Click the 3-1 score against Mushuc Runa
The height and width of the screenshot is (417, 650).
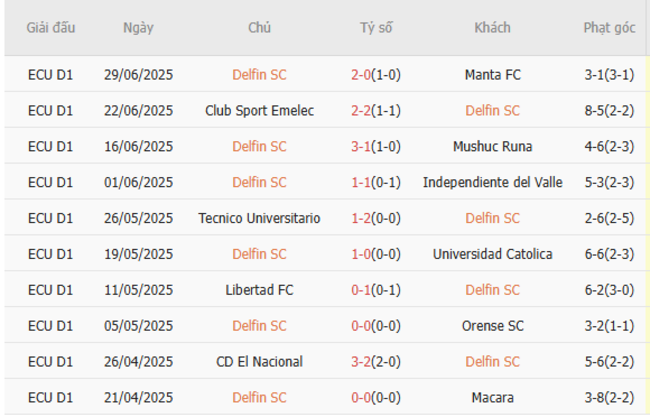tap(361, 146)
